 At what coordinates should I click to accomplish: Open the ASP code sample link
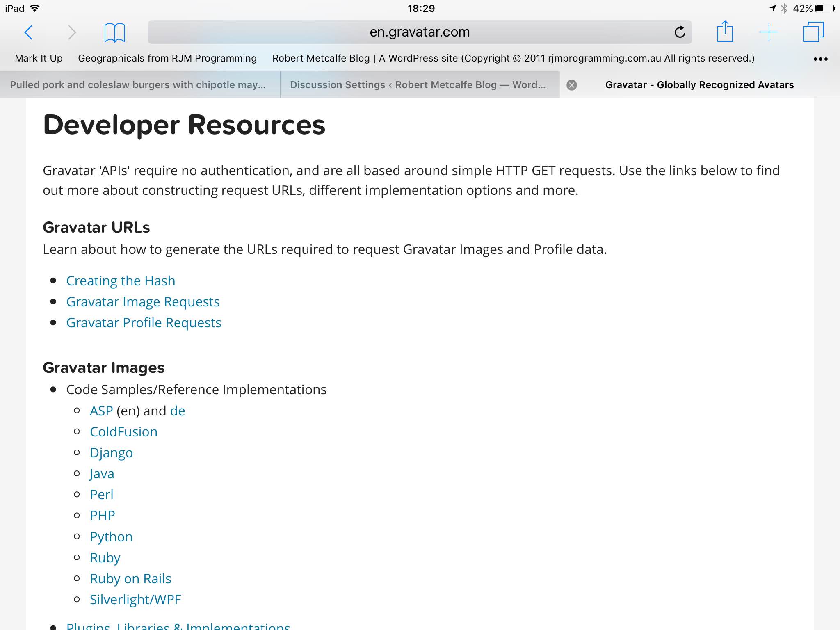pos(101,411)
